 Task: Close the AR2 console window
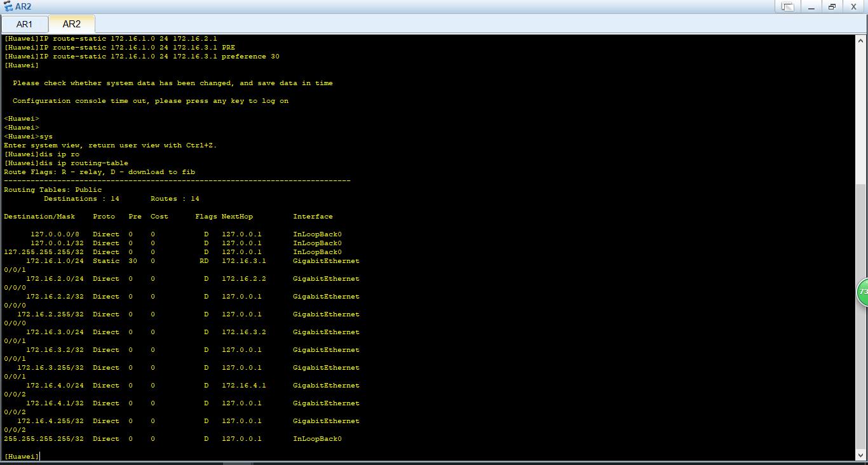pyautogui.click(x=853, y=6)
